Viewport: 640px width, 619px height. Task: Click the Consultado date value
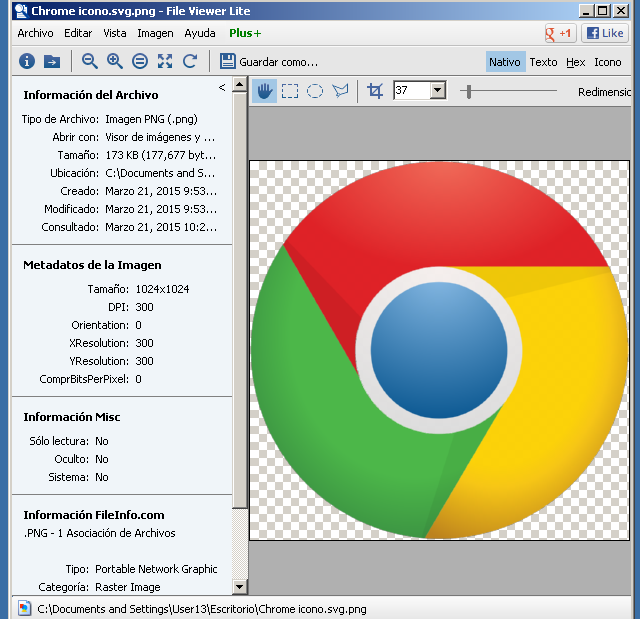(x=161, y=227)
